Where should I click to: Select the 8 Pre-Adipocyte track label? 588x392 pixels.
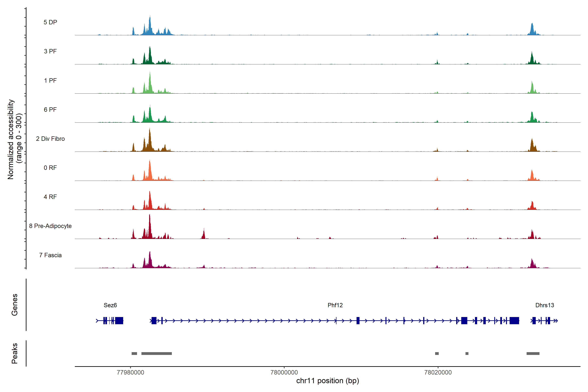pos(50,226)
